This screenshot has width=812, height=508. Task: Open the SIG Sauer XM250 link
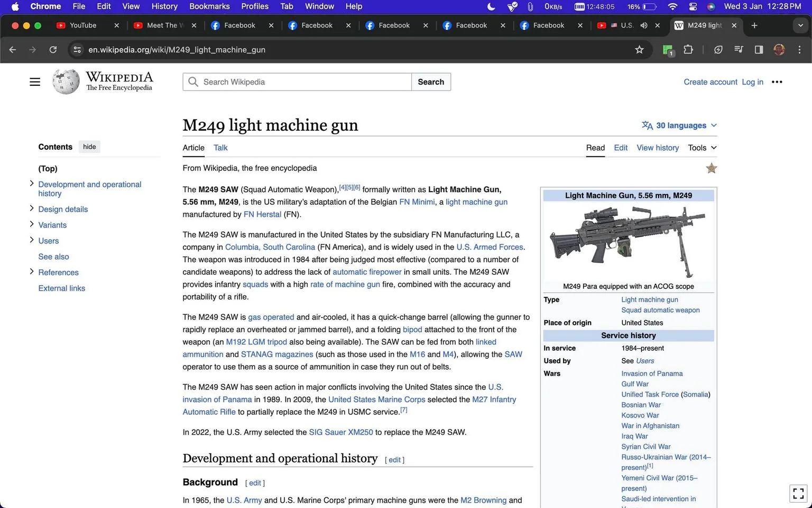341,432
